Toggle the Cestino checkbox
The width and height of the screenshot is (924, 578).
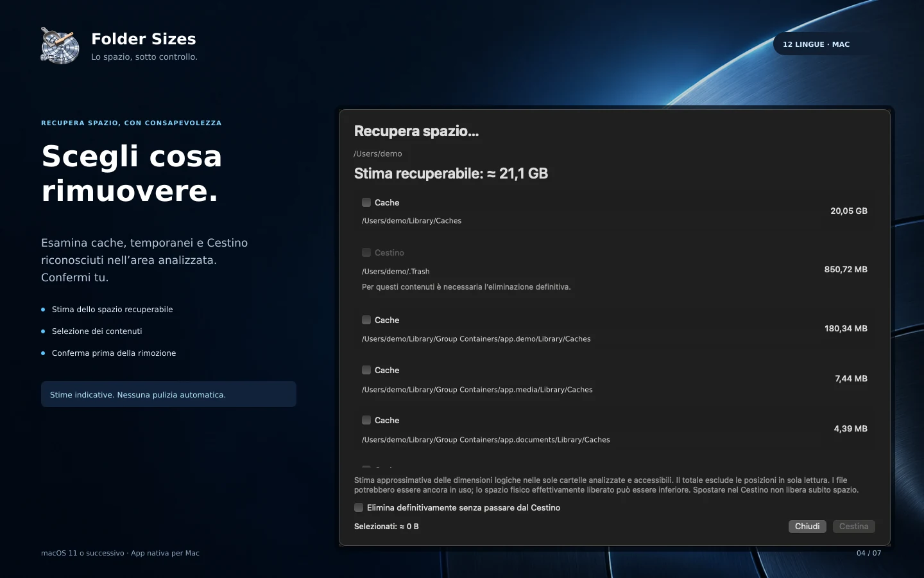pos(366,252)
